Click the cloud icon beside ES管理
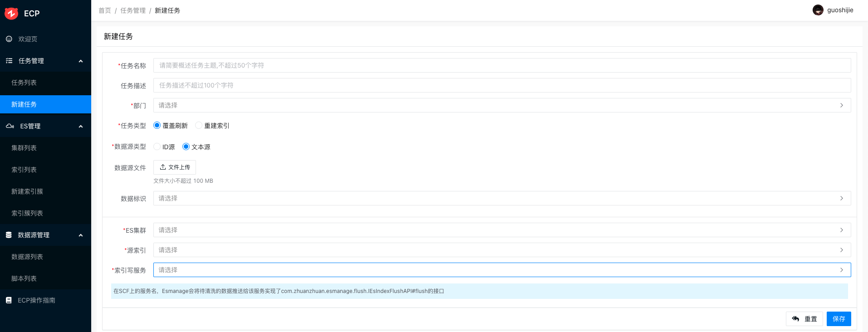 click(10, 126)
